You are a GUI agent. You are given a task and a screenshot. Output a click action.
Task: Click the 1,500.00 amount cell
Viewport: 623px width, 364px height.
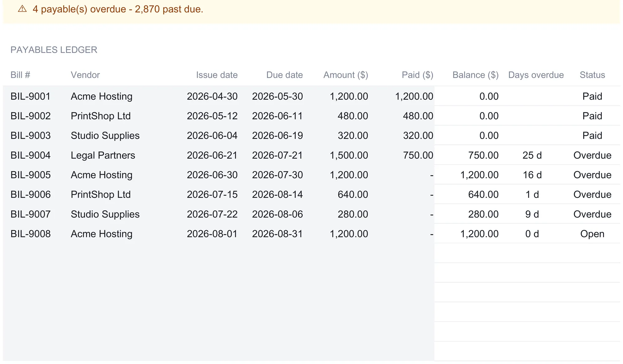[x=349, y=155]
